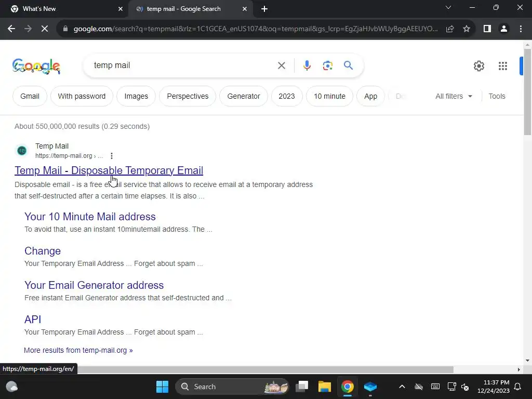Open the Change sitelink
532x399 pixels.
(43, 251)
